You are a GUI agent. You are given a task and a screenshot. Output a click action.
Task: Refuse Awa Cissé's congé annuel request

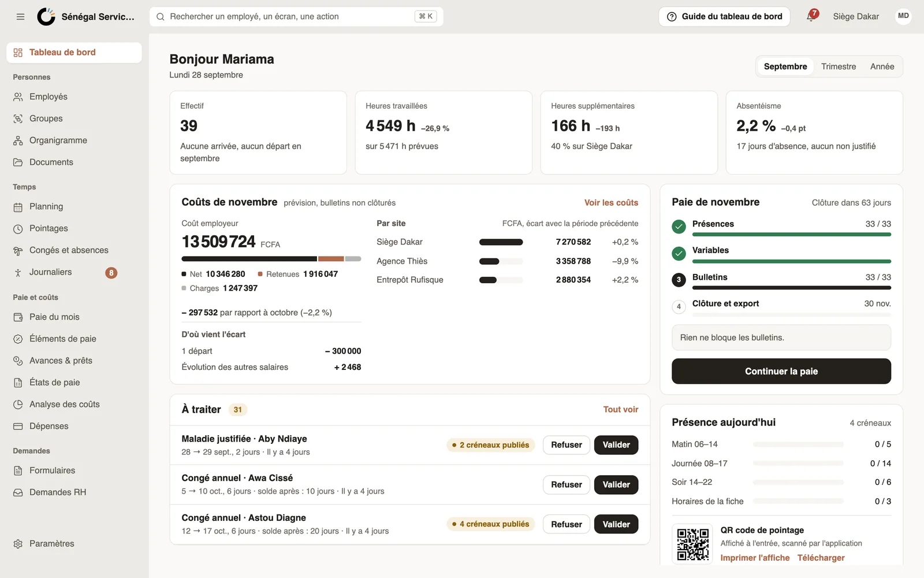coord(567,485)
